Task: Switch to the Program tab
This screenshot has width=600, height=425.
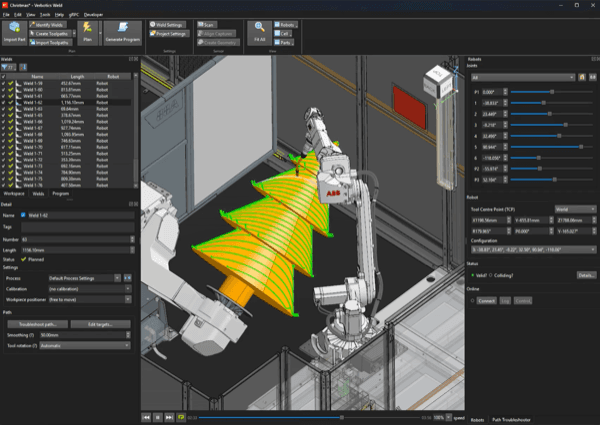Action: click(x=60, y=194)
